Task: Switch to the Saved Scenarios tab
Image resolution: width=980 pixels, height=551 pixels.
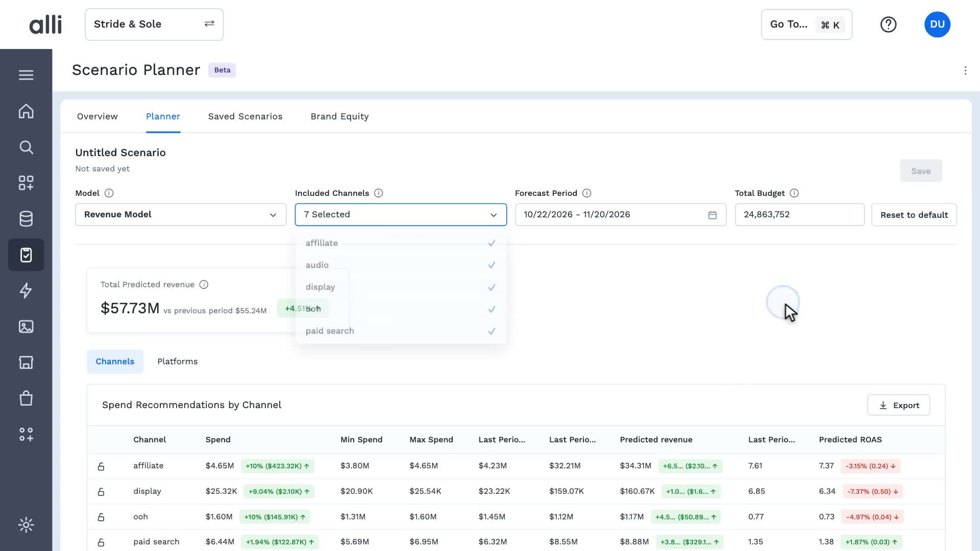Action: pos(245,116)
